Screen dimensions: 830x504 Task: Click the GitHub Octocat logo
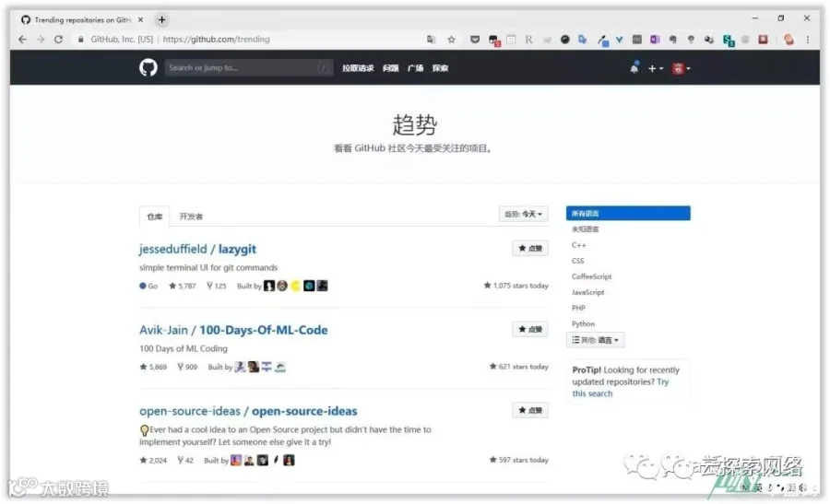(148, 67)
